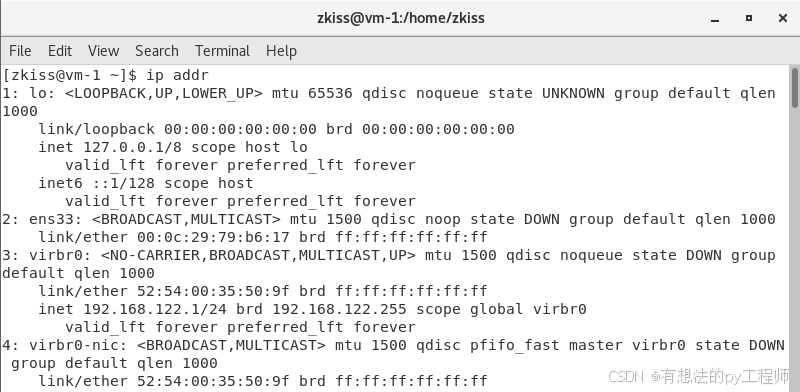Click the broadcast address 192.168.122.255
The image size is (800, 392).
339,309
